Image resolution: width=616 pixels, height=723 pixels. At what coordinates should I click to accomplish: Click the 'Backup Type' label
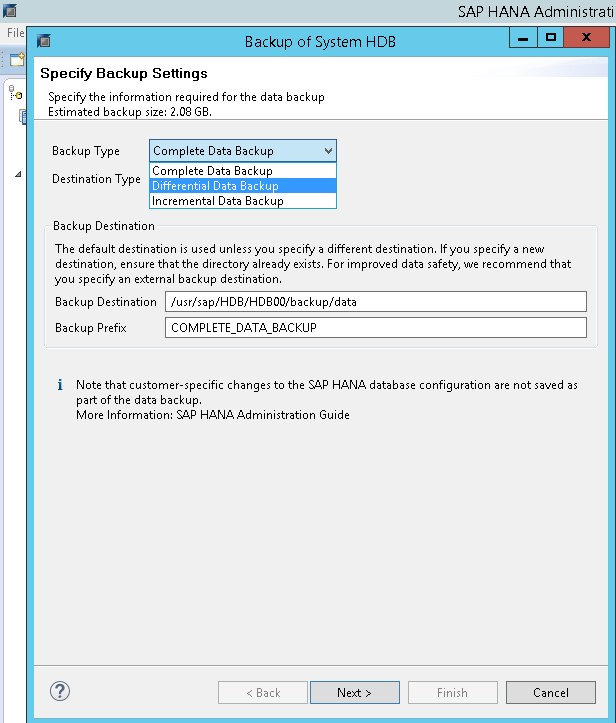point(86,151)
